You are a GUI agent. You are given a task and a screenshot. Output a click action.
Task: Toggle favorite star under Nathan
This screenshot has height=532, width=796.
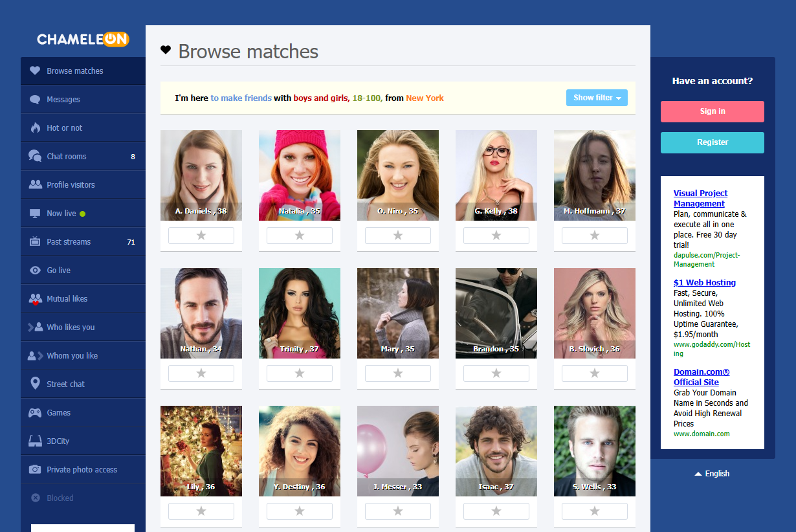click(x=201, y=373)
